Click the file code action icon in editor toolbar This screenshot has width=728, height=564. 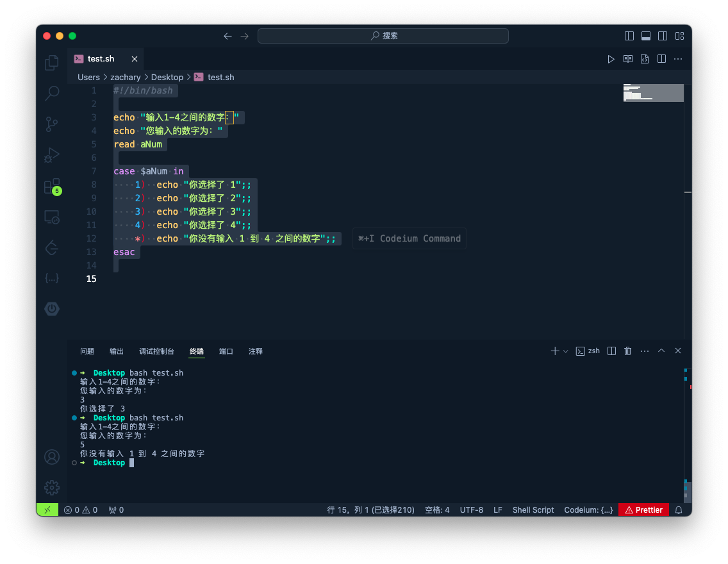pos(645,59)
